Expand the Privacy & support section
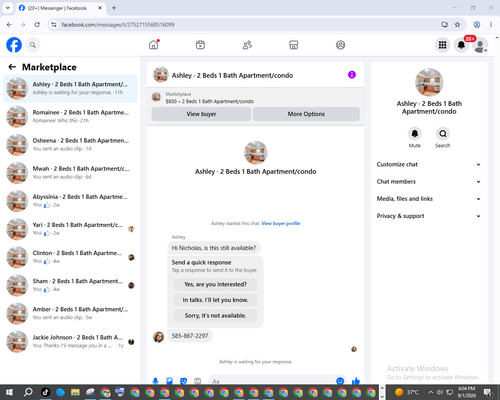This screenshot has width=500, height=400. tap(429, 216)
